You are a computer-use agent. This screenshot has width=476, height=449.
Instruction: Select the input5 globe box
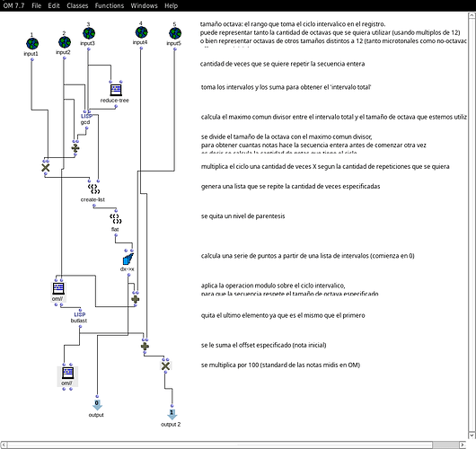click(175, 33)
